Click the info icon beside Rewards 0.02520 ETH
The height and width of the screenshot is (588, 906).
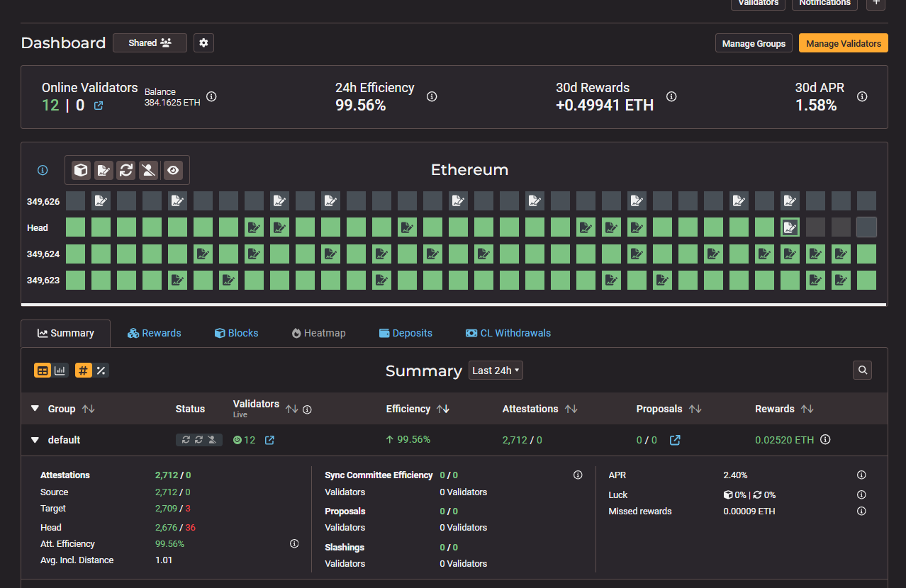825,440
